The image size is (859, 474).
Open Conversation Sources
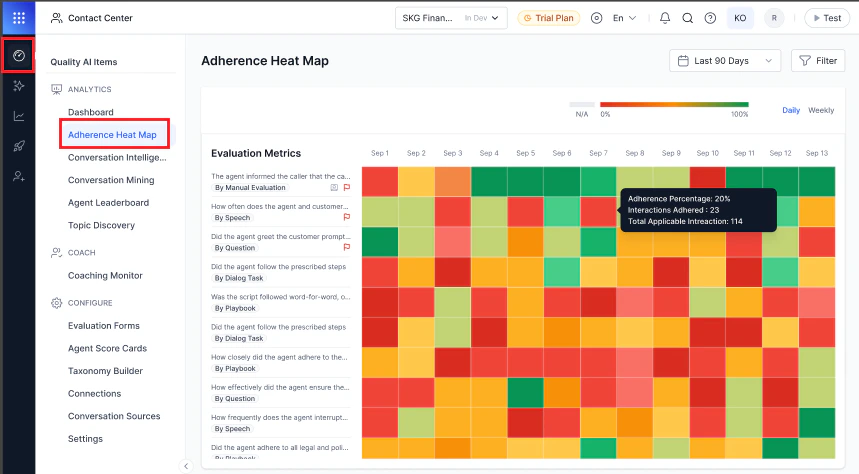coord(114,416)
